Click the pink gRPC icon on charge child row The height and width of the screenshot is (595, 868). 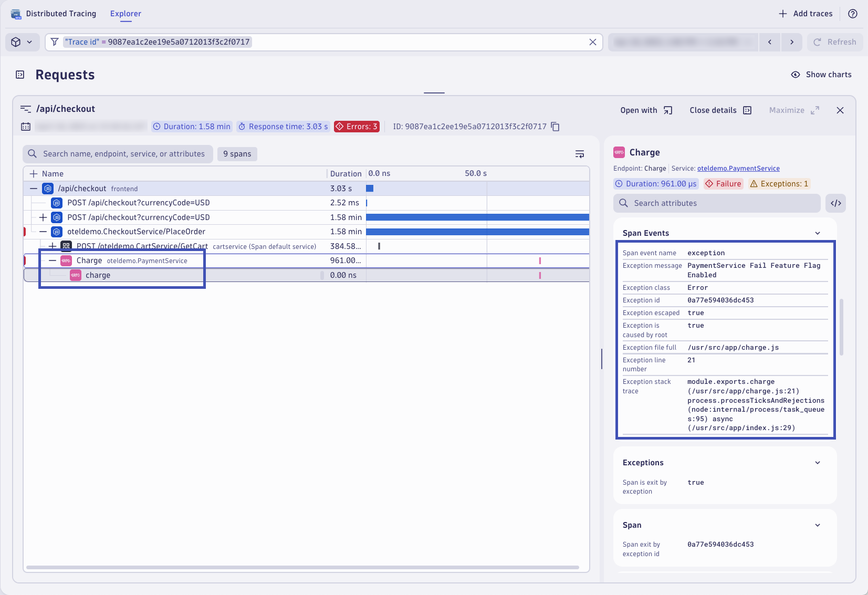tap(76, 275)
